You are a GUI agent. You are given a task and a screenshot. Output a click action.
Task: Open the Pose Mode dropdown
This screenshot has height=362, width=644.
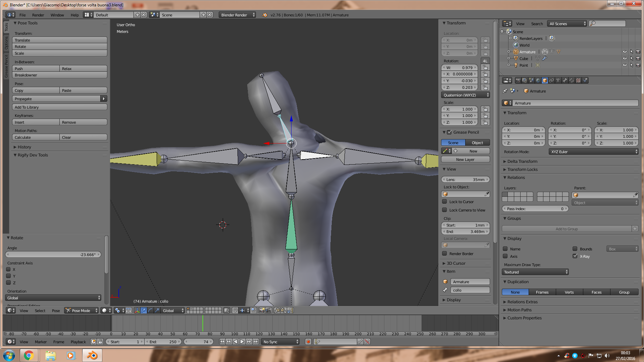82,310
